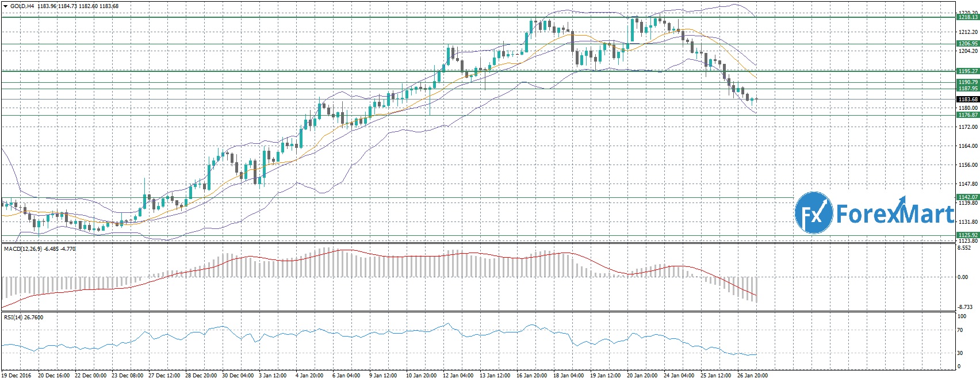Select the 1125.92 green price level tag
The image size is (980, 382).
click(x=967, y=235)
